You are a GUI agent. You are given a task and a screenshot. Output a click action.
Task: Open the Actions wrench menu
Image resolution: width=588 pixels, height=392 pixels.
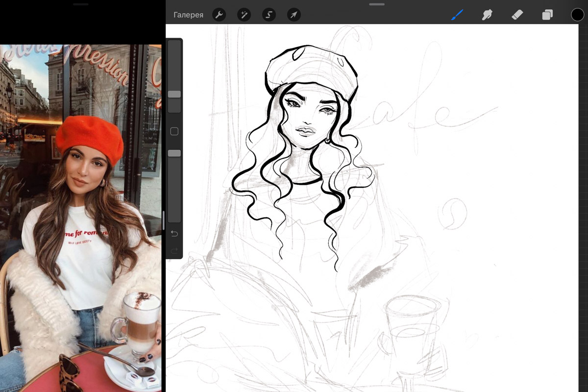[x=219, y=15]
